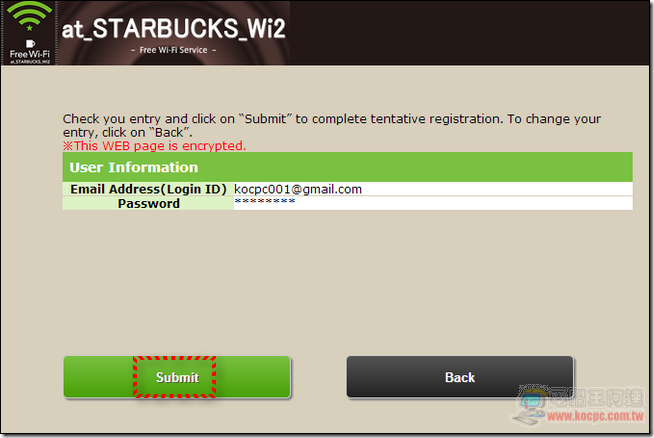This screenshot has width=654, height=438.
Task: Click the "Free Wi-Fi Service" subtitle
Action: [174, 50]
